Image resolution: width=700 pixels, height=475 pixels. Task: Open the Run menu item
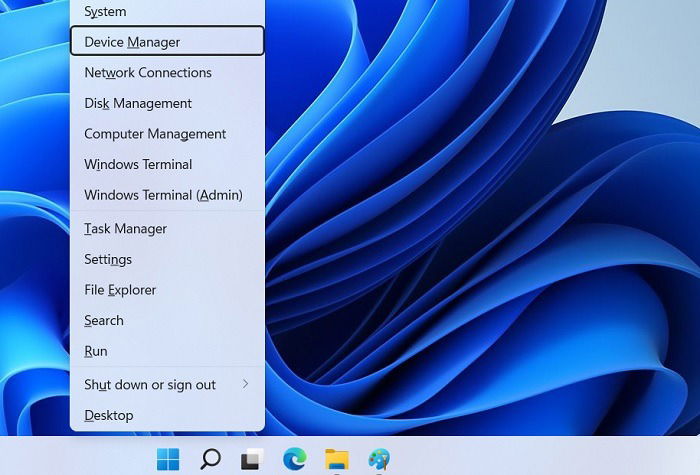(167, 351)
